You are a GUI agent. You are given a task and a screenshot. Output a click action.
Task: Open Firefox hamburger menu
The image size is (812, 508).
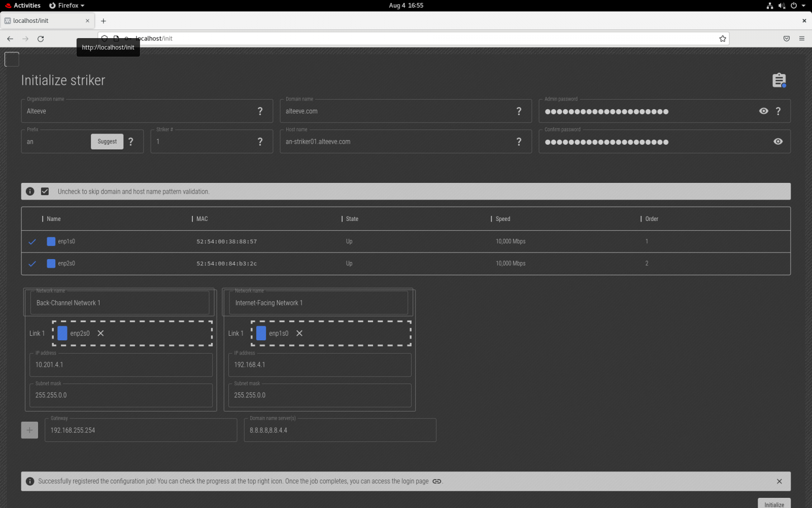802,39
